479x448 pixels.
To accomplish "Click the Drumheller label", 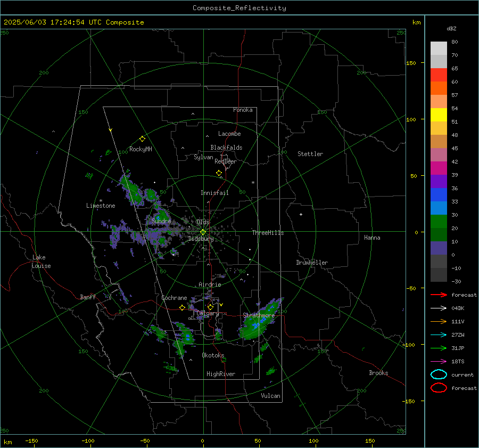I will [312, 263].
